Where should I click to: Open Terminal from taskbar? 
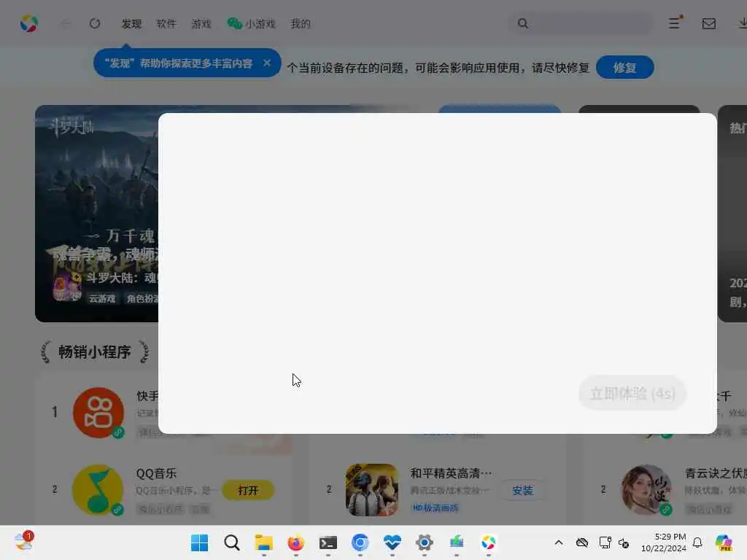tap(328, 542)
